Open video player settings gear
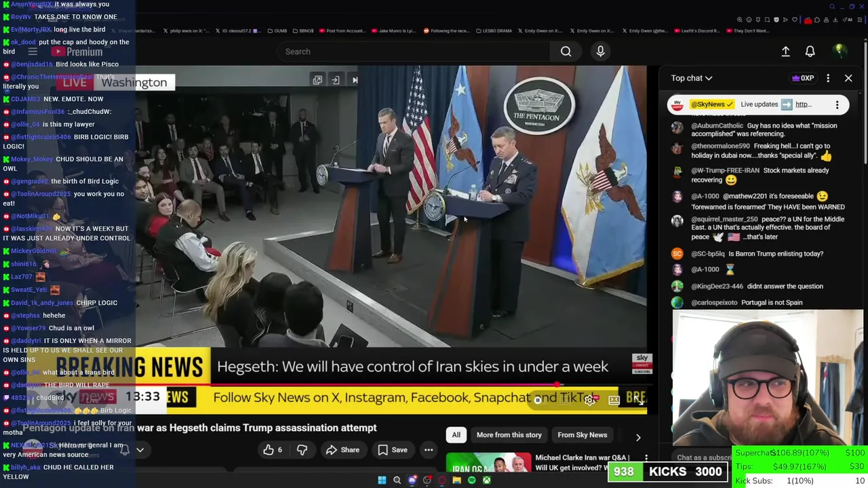Image resolution: width=868 pixels, height=488 pixels. point(589,400)
